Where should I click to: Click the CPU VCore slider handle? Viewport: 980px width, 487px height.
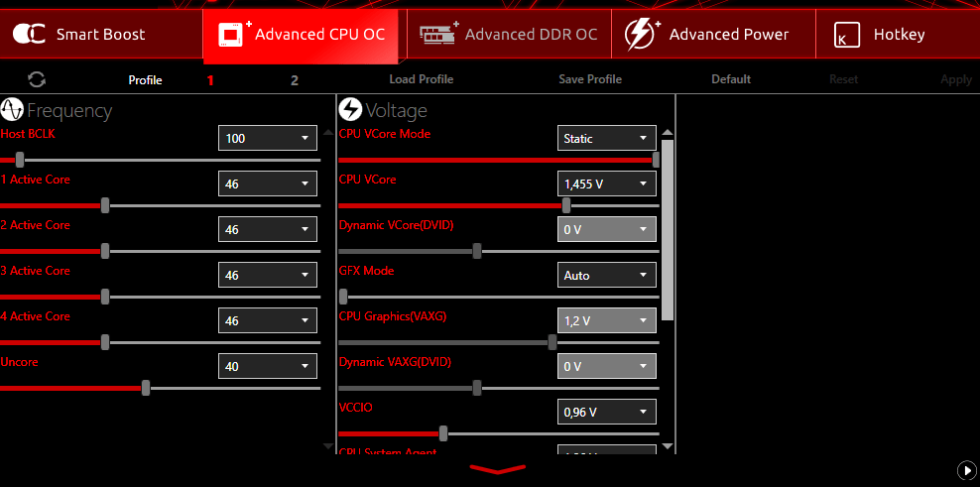566,205
